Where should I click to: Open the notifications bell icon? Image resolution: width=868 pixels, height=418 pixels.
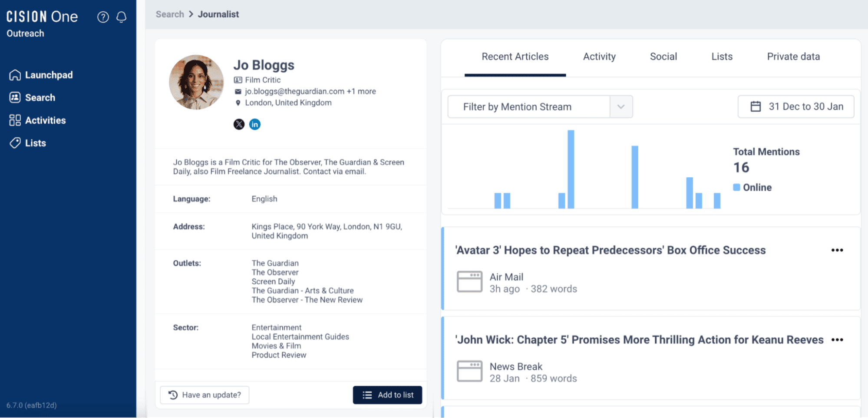click(122, 17)
